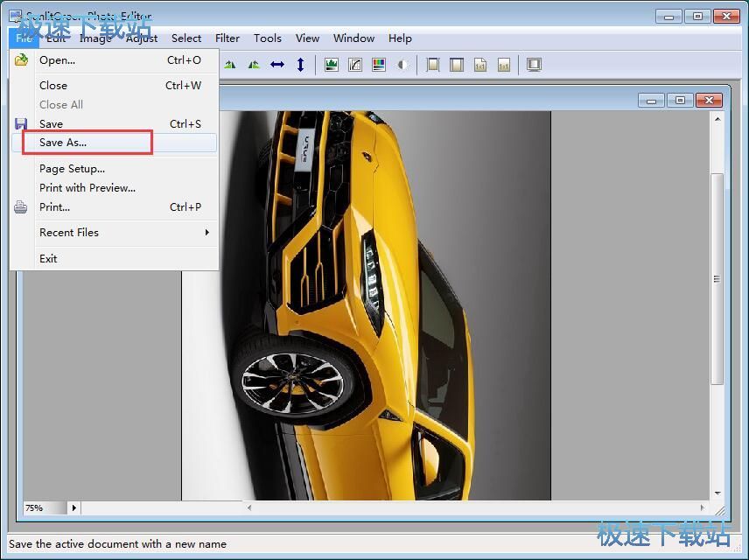Maximize the inner document window
The height and width of the screenshot is (560, 749).
tap(680, 101)
